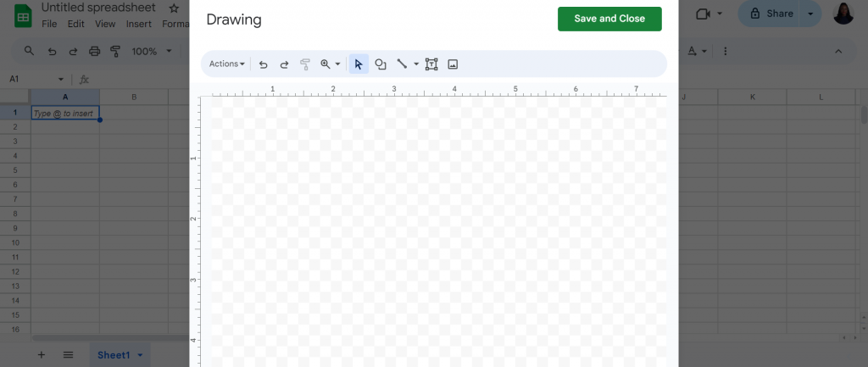Click Sheets toolbar redo icon
Screen dimensions: 868x367
[73, 52]
